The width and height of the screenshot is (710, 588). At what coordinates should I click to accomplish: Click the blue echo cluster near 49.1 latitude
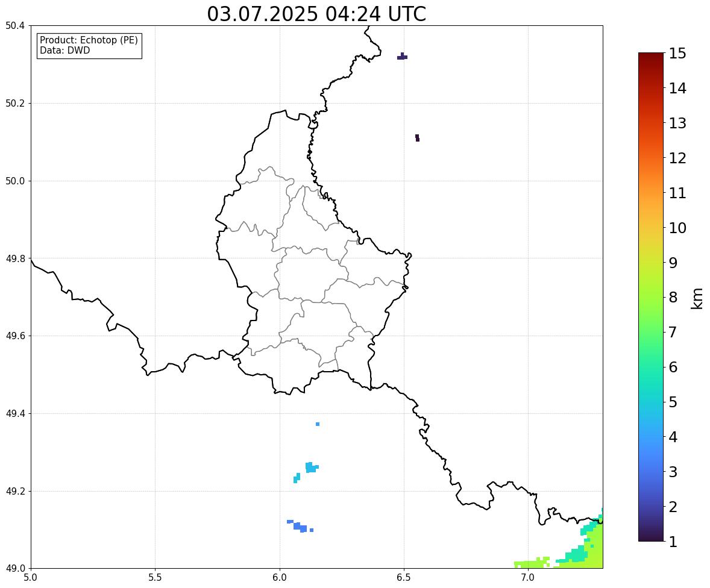(x=300, y=526)
